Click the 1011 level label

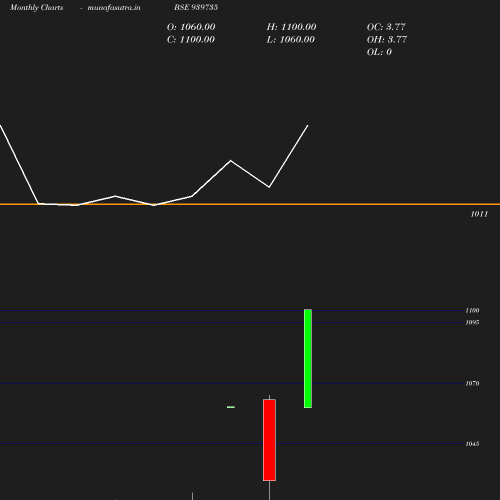pyautogui.click(x=479, y=214)
